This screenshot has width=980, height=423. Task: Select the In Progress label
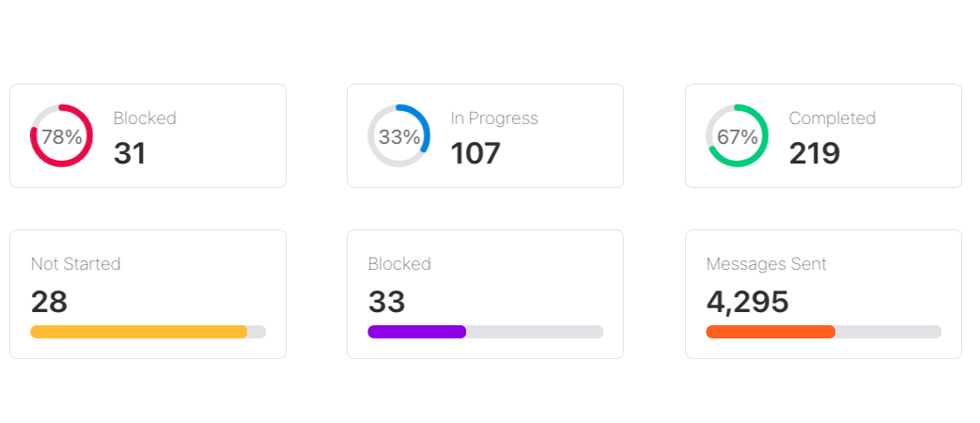point(494,118)
